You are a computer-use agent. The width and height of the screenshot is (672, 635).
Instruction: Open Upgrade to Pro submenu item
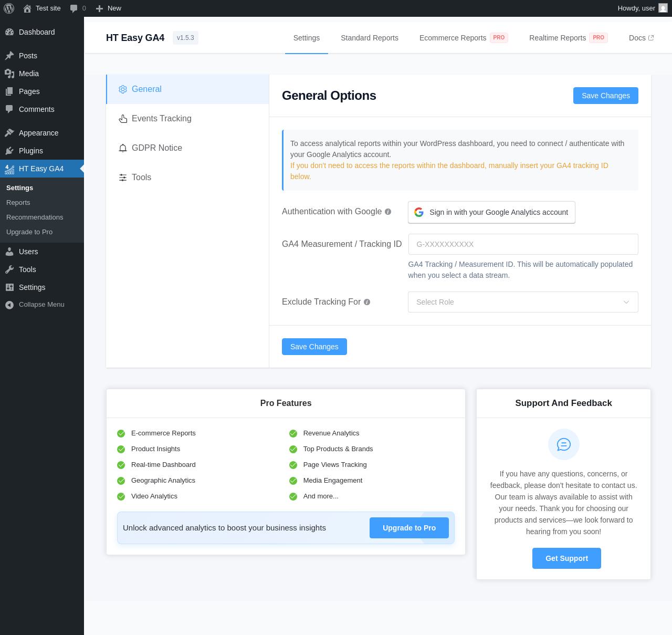pos(42,232)
